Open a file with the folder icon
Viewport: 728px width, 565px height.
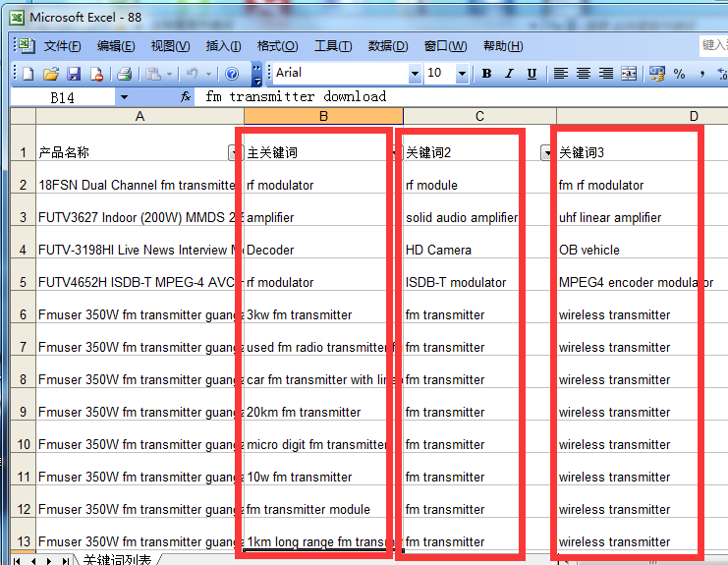(51, 74)
